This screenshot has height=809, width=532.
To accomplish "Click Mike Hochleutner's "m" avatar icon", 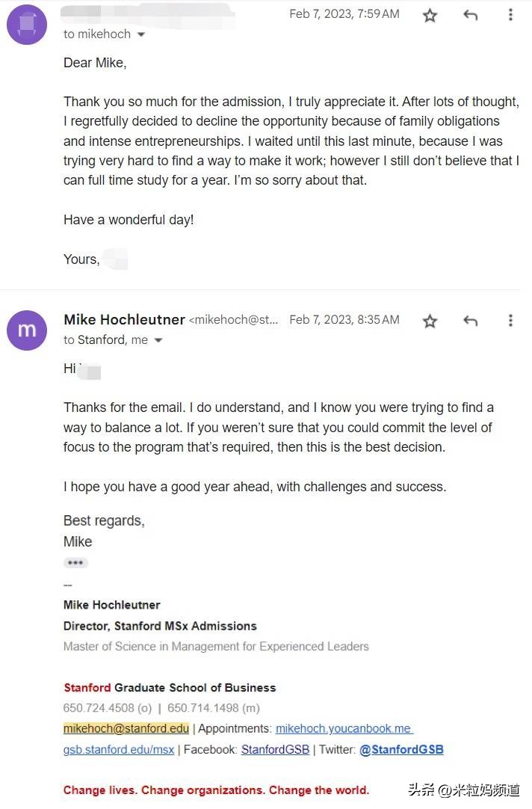I will [x=27, y=330].
